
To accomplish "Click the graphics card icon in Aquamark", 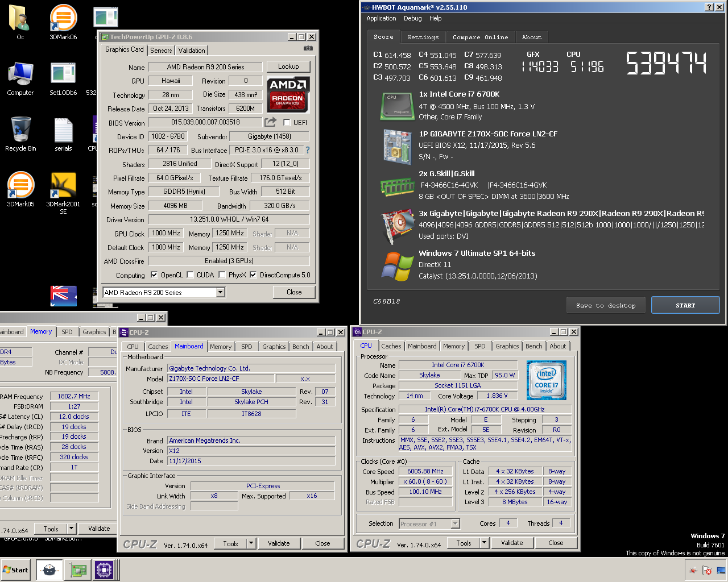I will point(397,226).
